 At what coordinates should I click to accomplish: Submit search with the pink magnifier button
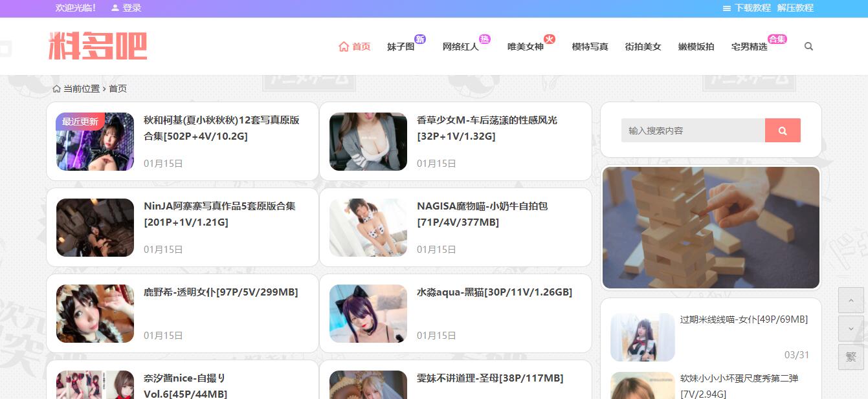783,131
